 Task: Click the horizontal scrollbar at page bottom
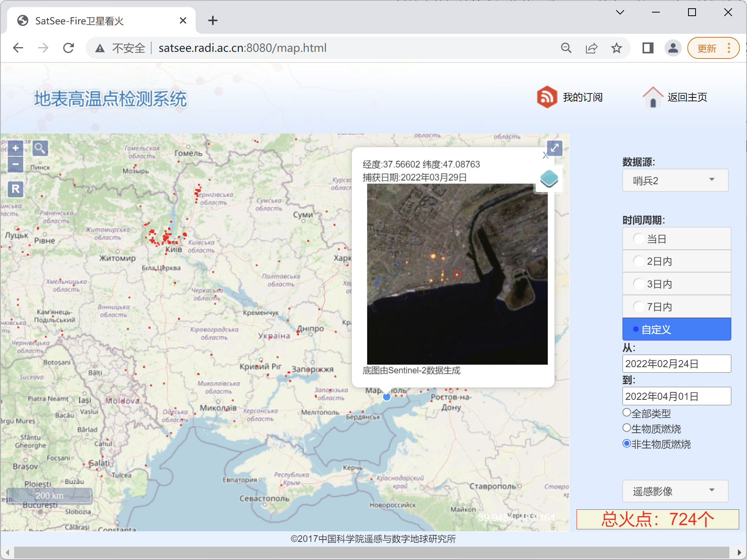point(372,552)
